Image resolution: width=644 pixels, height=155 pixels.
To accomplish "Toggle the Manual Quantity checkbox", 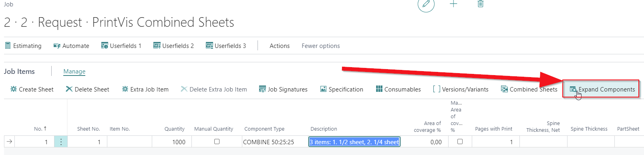I will [x=217, y=141].
